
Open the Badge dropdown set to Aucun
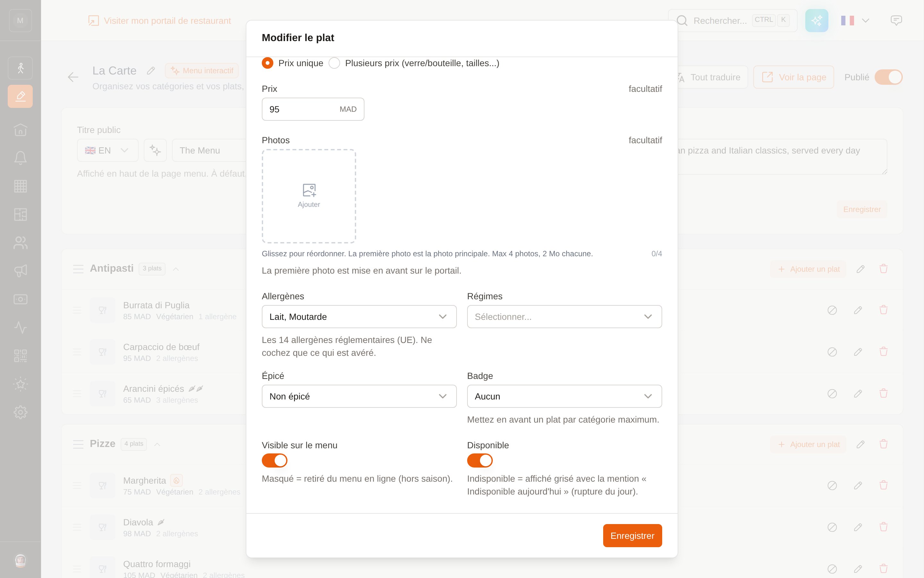click(x=564, y=397)
